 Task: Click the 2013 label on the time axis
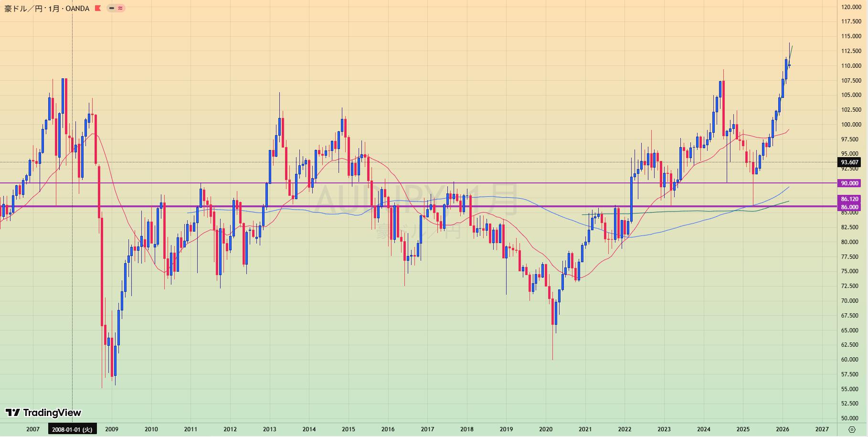pos(270,429)
